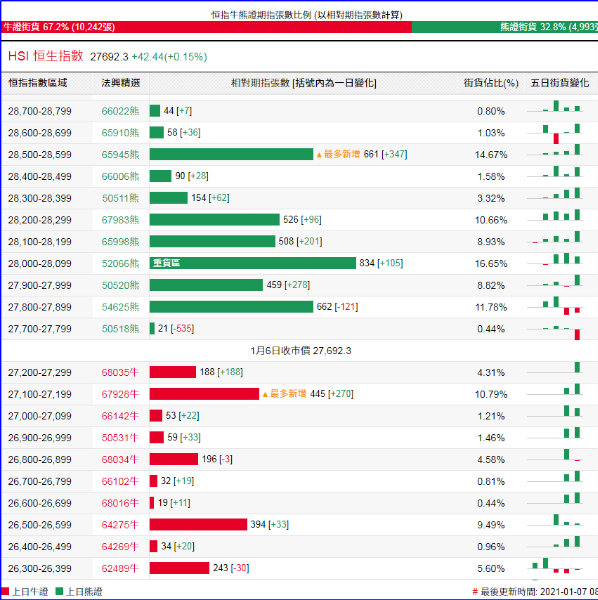
Task: Click the green bar for 28,500-28,599
Action: (231, 154)
